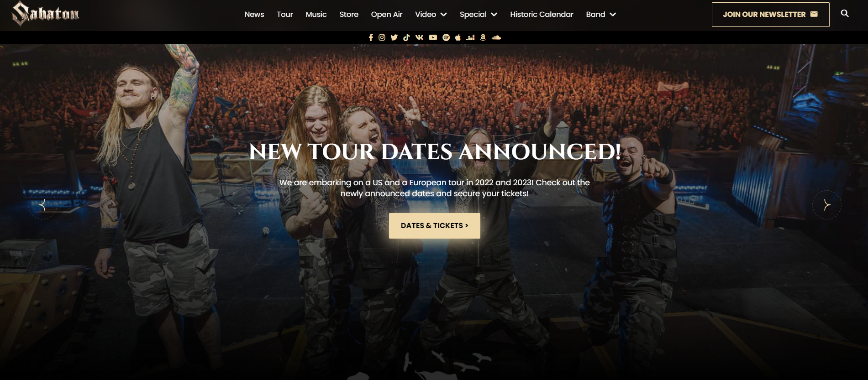The height and width of the screenshot is (380, 868).
Task: Open the TikTok icon link
Action: [406, 37]
